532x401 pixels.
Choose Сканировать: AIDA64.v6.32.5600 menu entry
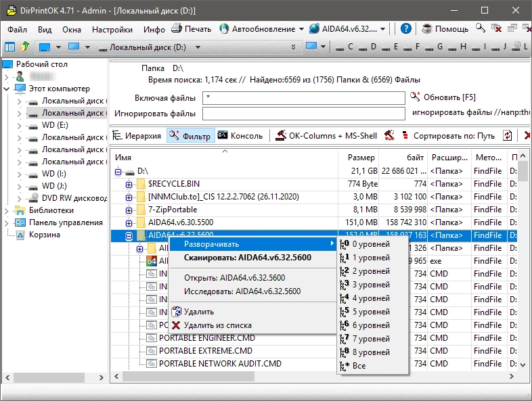pos(252,257)
